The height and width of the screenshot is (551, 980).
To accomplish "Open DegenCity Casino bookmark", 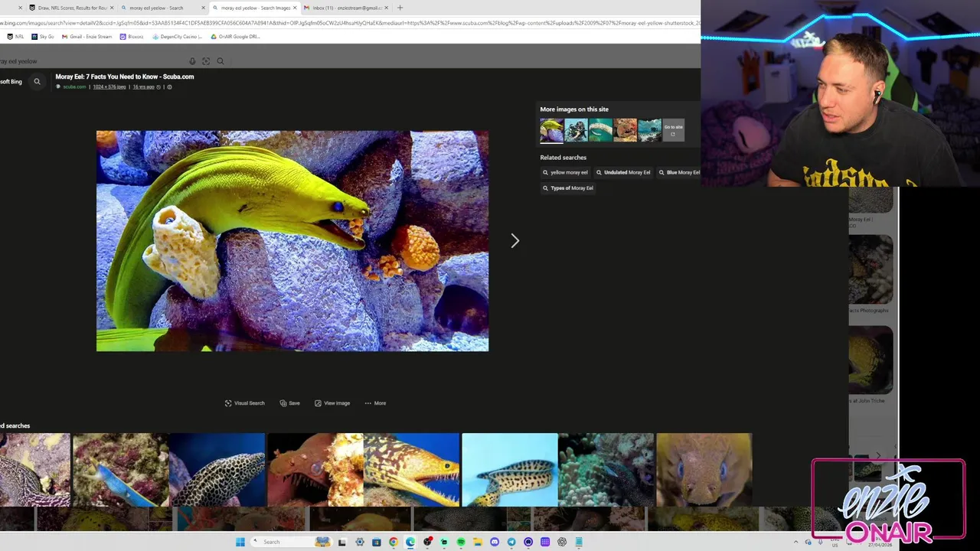I will [177, 37].
